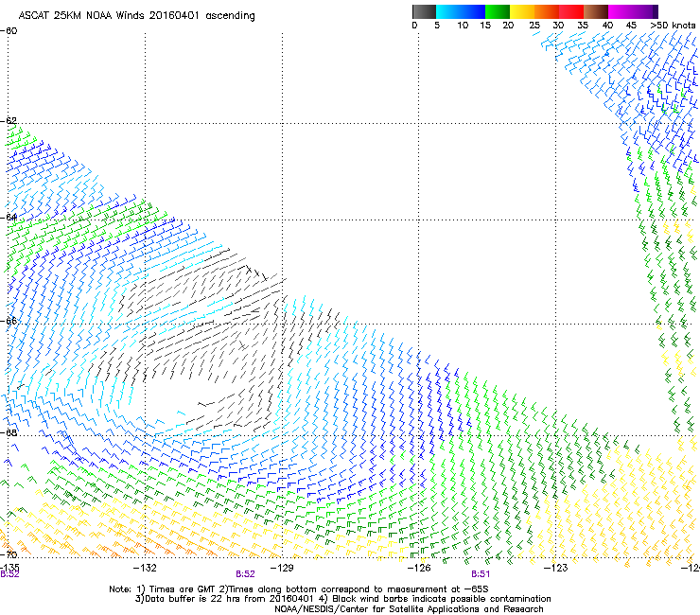700x615 pixels.
Task: Click the gray segment of the wind speed color bar
Action: pos(424,11)
